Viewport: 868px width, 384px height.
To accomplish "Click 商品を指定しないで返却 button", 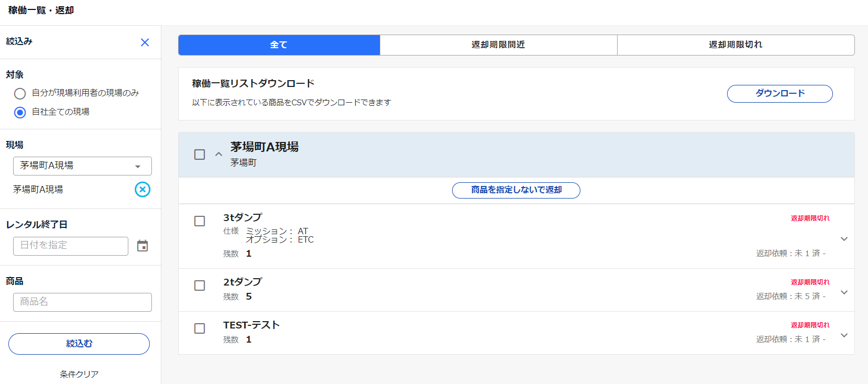I will [x=516, y=190].
